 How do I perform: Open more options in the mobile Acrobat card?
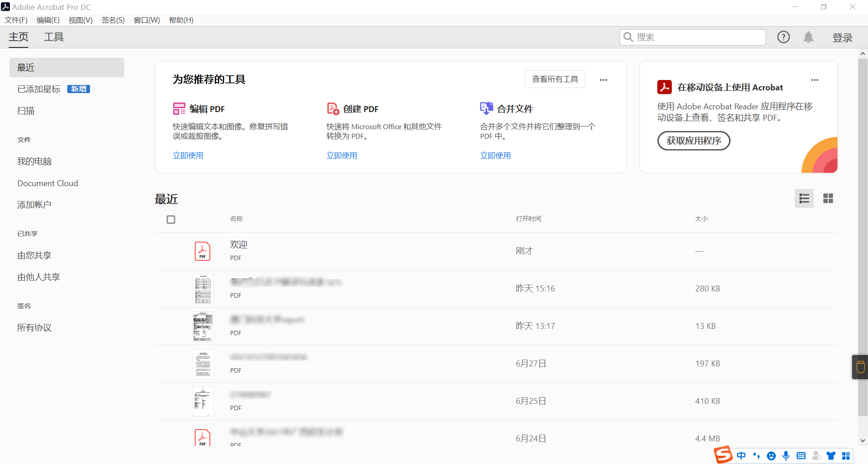(x=815, y=80)
